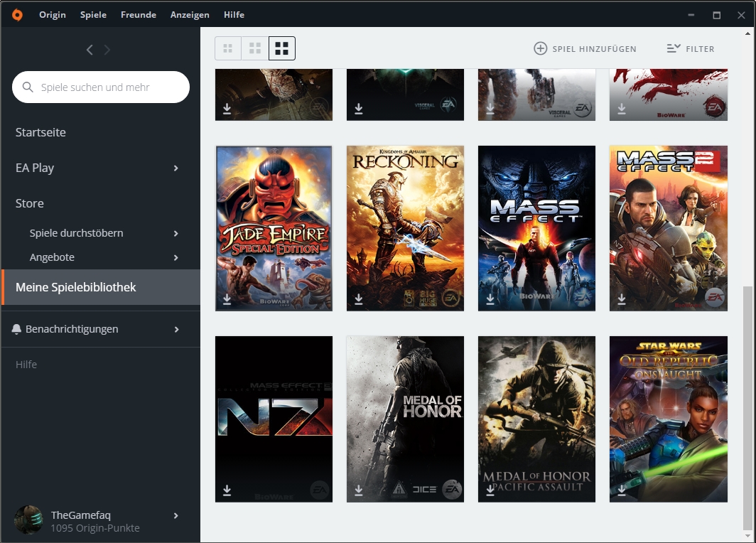Select Spiele durchstöbern
This screenshot has width=756, height=543.
[x=76, y=233]
